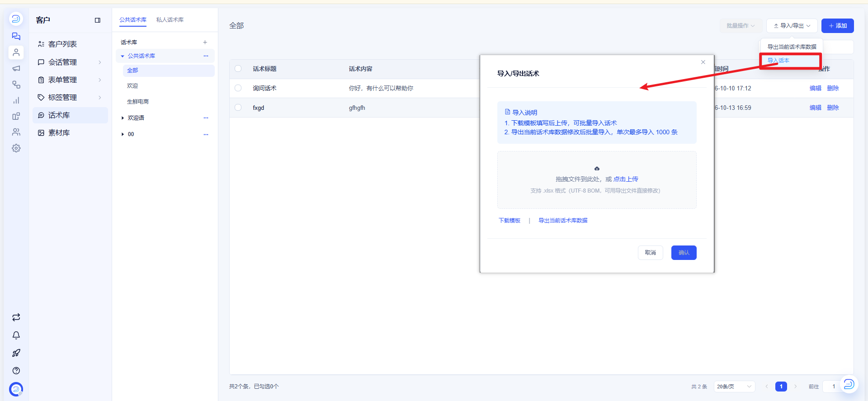Expand the 会话管理 menu
This screenshot has height=401, width=868.
coord(70,62)
